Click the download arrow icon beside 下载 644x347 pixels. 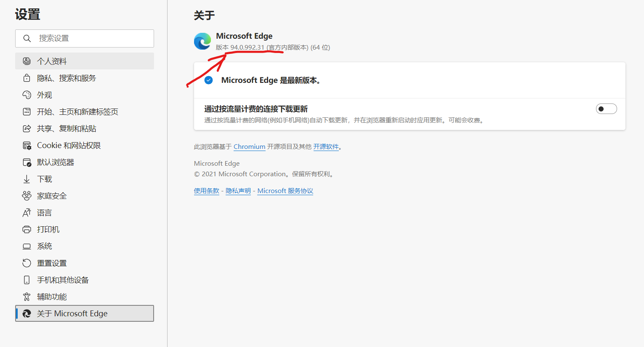pyautogui.click(x=27, y=179)
